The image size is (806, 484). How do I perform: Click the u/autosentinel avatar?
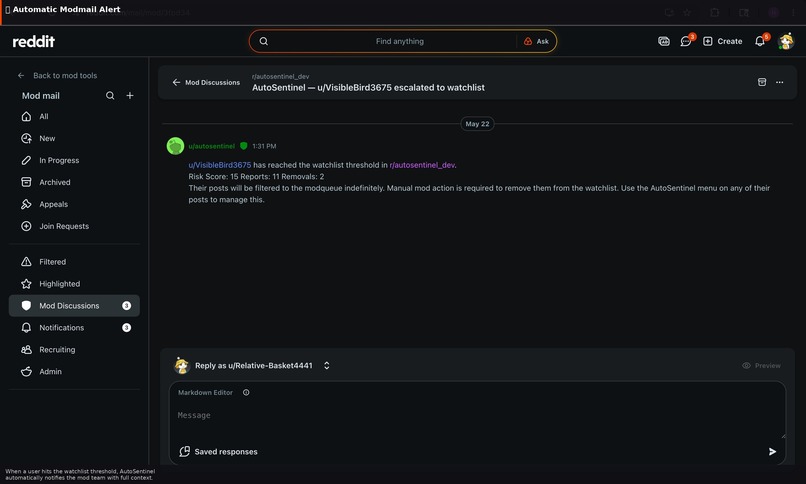point(175,146)
